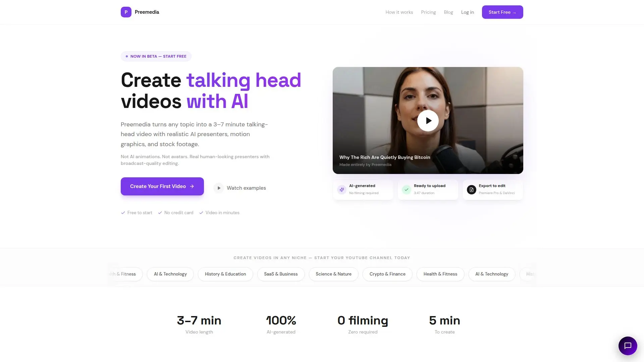Select the Crypto & Finance niche chip
644x362 pixels.
pos(387,274)
